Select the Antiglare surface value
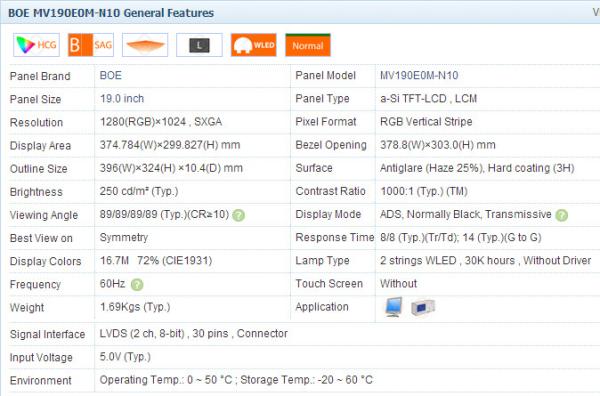 click(477, 168)
